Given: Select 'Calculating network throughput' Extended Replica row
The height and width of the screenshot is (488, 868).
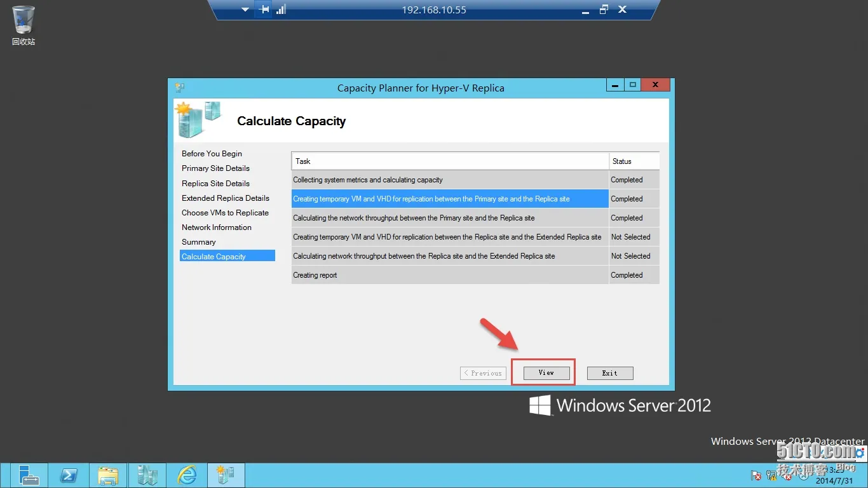Looking at the screenshot, I should [475, 256].
